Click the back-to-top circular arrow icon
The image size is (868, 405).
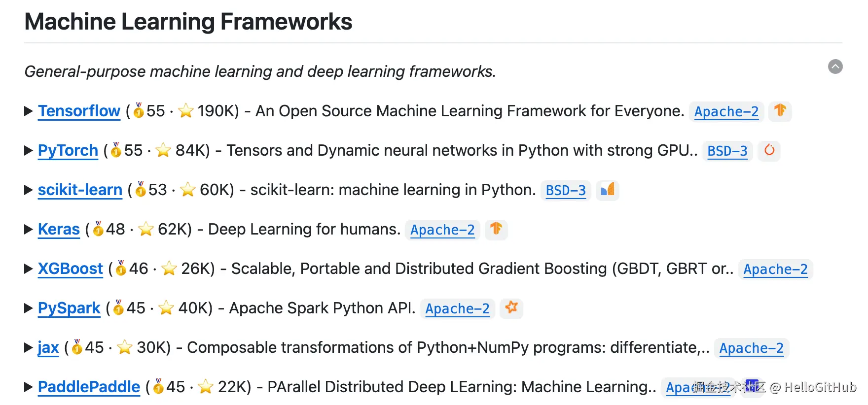[835, 67]
